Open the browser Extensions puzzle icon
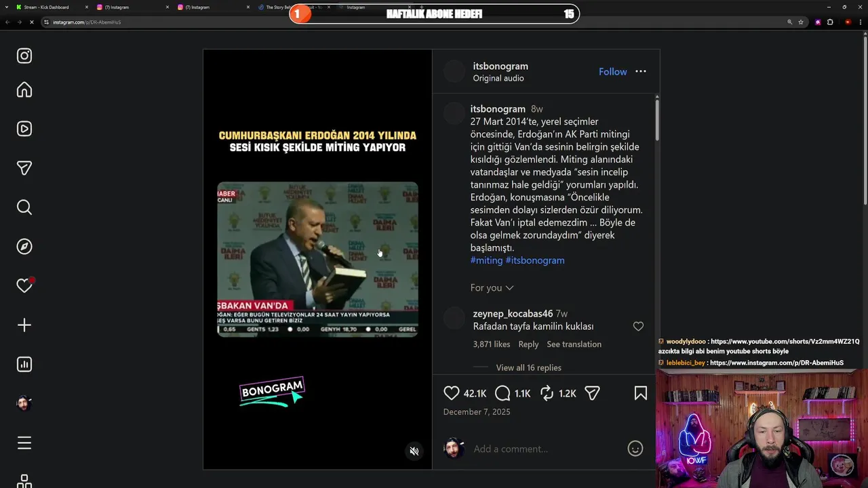The height and width of the screenshot is (488, 868). tap(830, 22)
